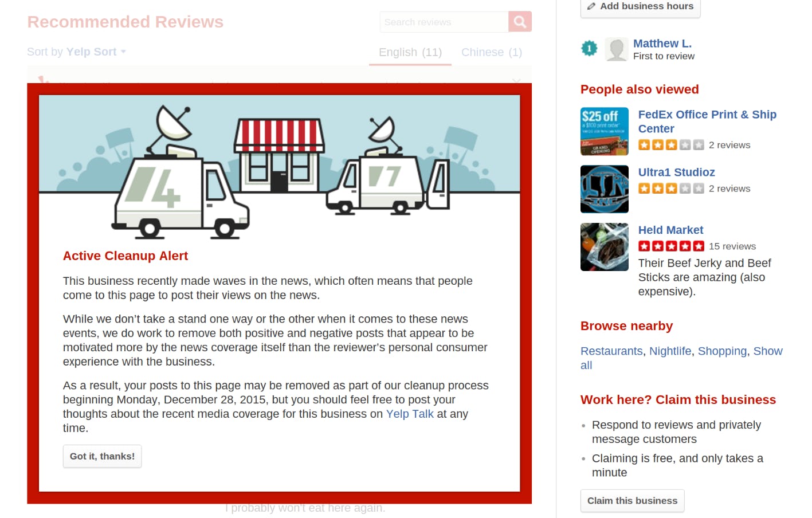Browse nearby Restaurants link
The height and width of the screenshot is (518, 812).
click(x=611, y=351)
